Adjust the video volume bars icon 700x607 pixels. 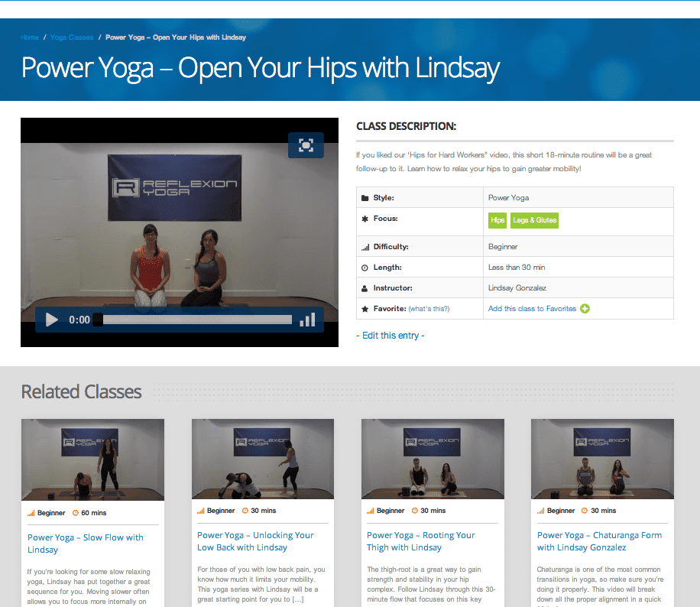pyautogui.click(x=308, y=320)
